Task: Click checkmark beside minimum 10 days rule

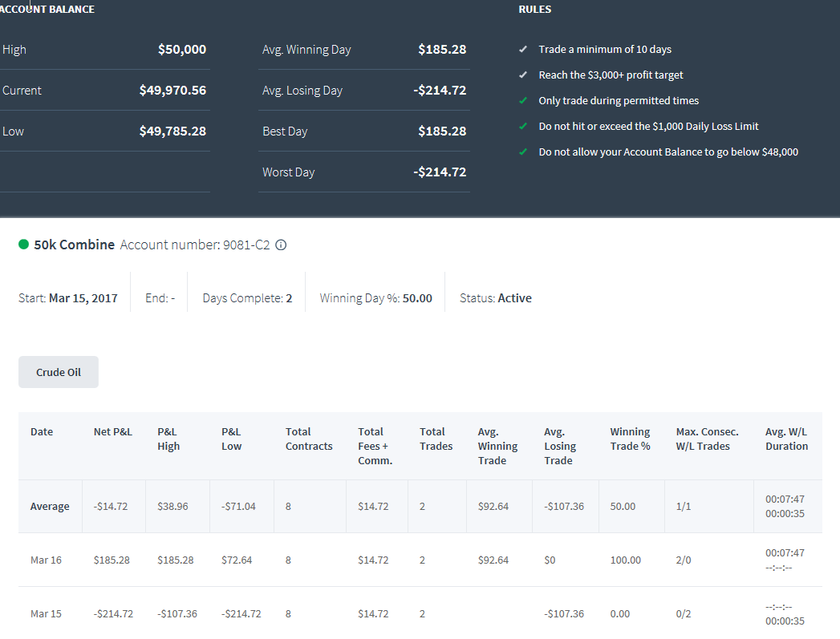Action: [x=523, y=49]
